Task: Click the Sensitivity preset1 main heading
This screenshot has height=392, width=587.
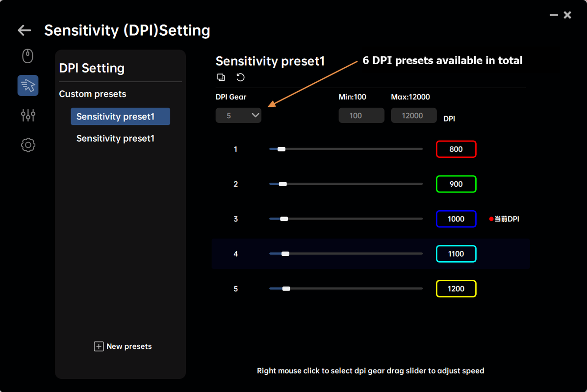Action: (x=270, y=61)
